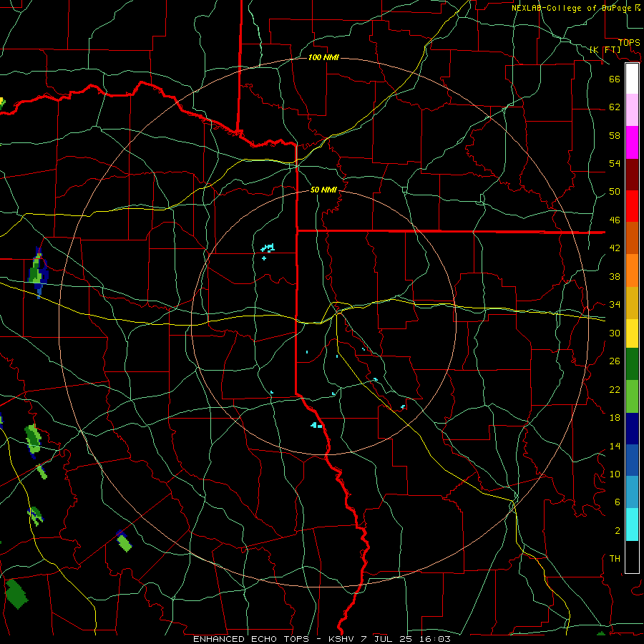Click the '14' legend value
Image resolution: width=644 pixels, height=644 pixels.
(x=615, y=446)
